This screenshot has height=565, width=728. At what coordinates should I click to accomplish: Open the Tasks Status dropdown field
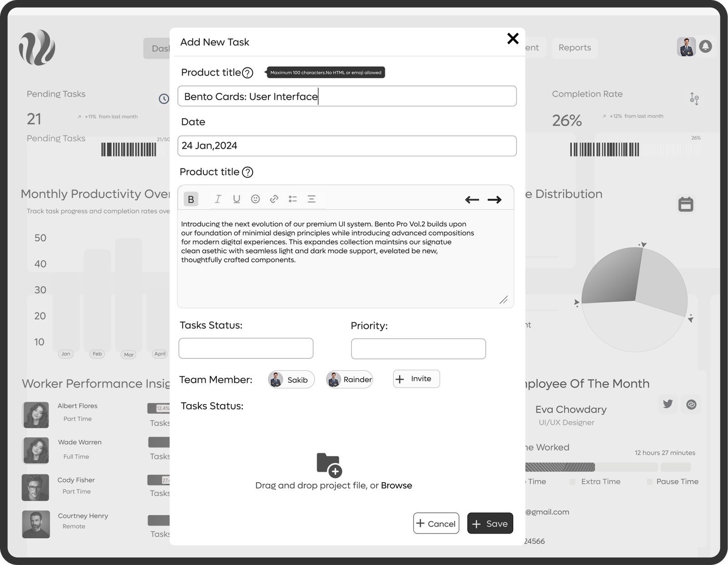pyautogui.click(x=246, y=348)
